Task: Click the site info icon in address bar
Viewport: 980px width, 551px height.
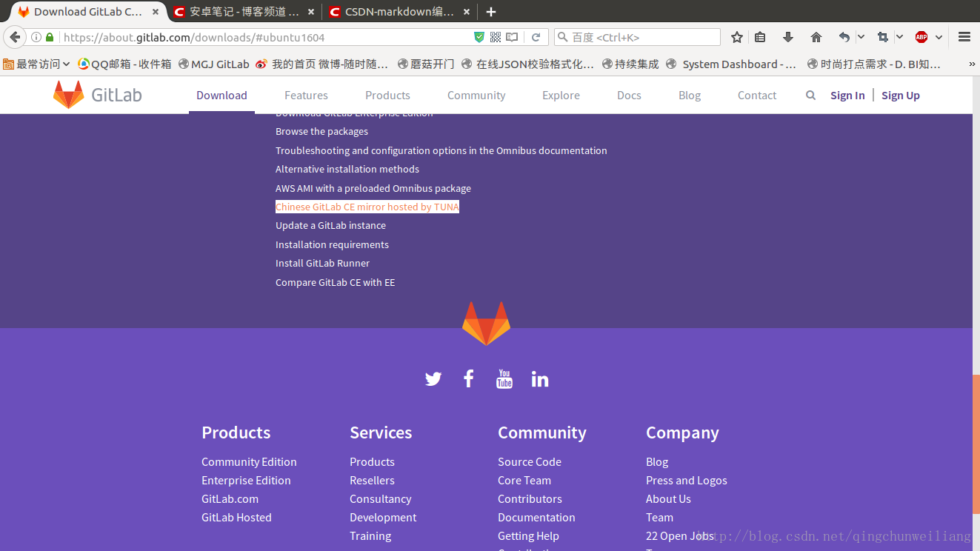Action: [36, 37]
